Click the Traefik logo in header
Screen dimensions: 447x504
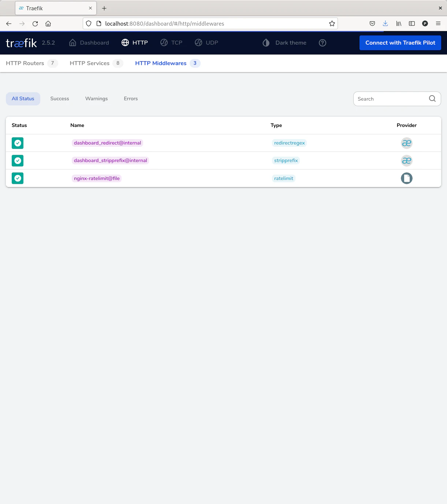click(21, 43)
